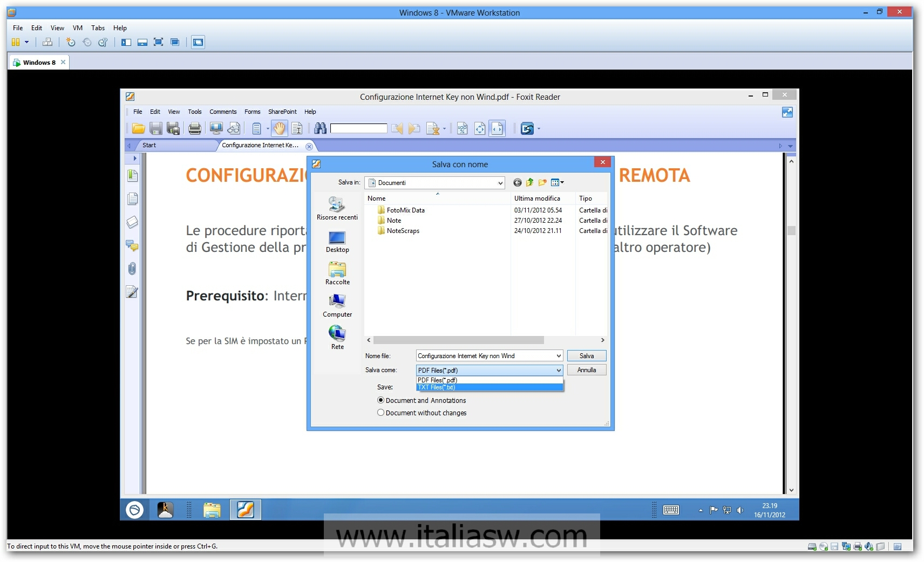Click the horizontal scrollbar in file list

pos(459,340)
